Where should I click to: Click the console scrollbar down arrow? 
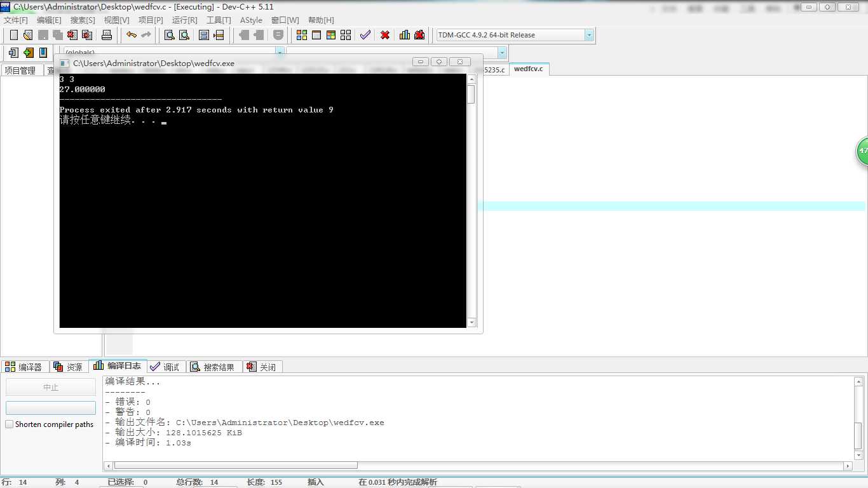tap(471, 323)
